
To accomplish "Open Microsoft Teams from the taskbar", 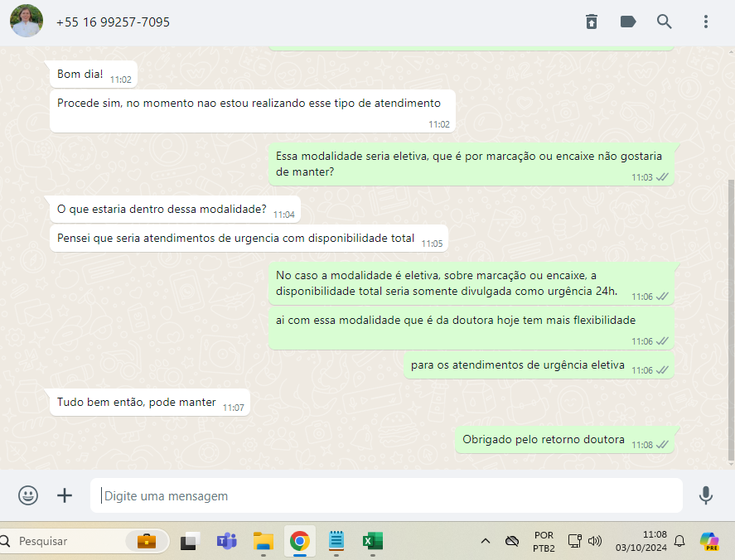I will 226,541.
